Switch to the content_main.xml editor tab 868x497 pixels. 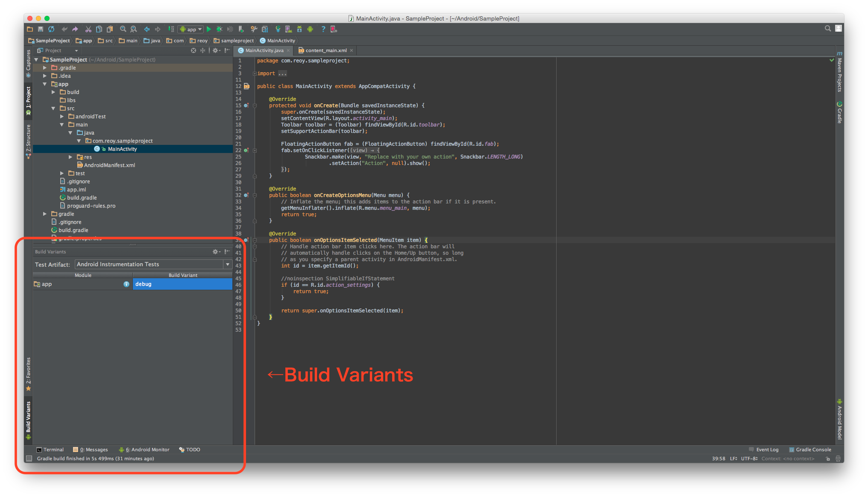click(x=325, y=50)
